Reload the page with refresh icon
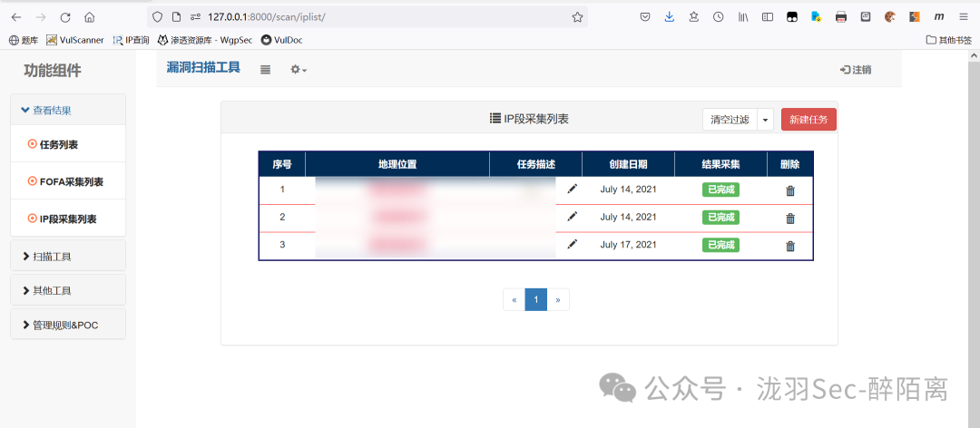Viewport: 980px width, 428px height. tap(65, 17)
